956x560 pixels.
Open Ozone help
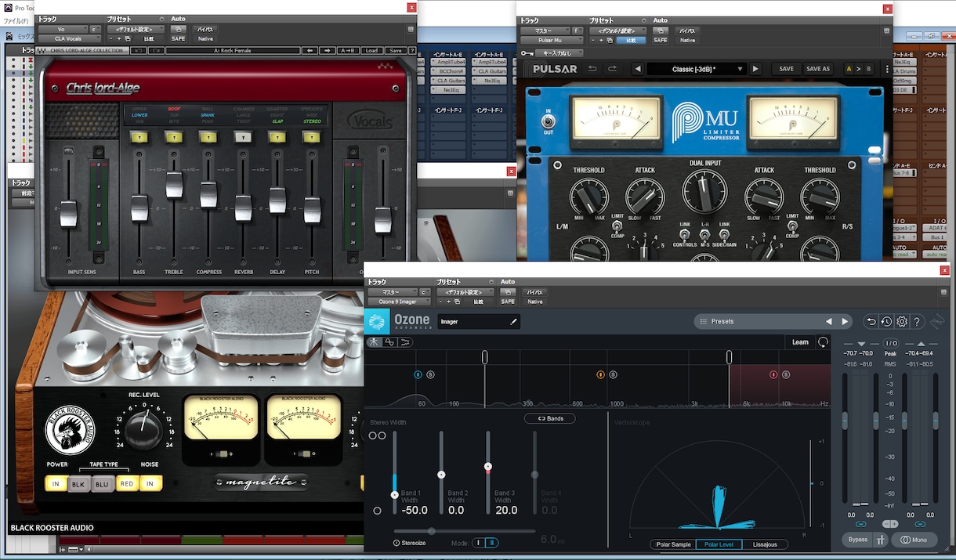pos(918,321)
